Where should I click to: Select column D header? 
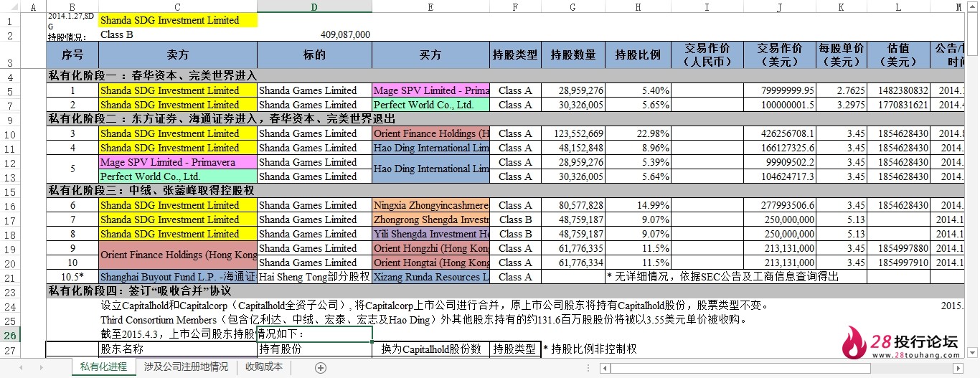(314, 6)
